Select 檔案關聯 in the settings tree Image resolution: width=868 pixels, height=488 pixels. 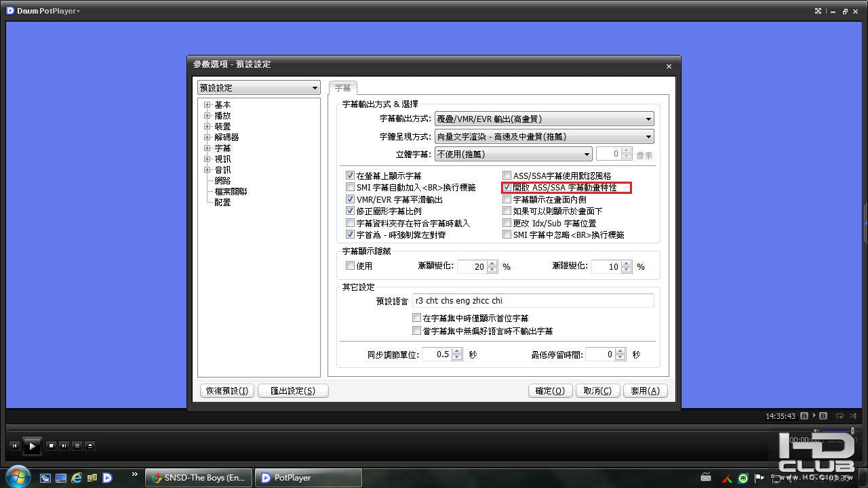[x=231, y=192]
